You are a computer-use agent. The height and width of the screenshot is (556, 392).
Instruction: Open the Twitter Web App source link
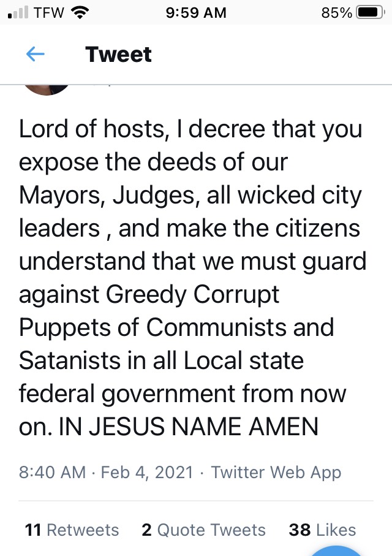tap(276, 473)
